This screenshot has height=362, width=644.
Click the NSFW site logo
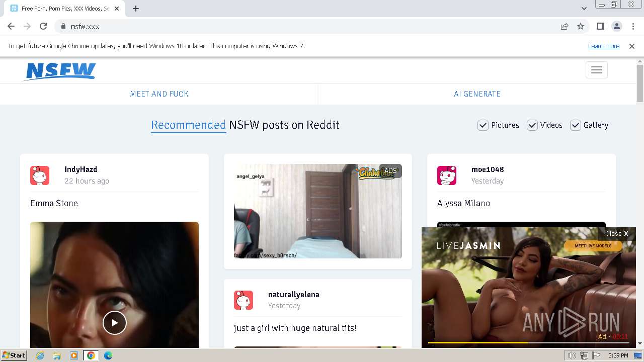(x=59, y=71)
